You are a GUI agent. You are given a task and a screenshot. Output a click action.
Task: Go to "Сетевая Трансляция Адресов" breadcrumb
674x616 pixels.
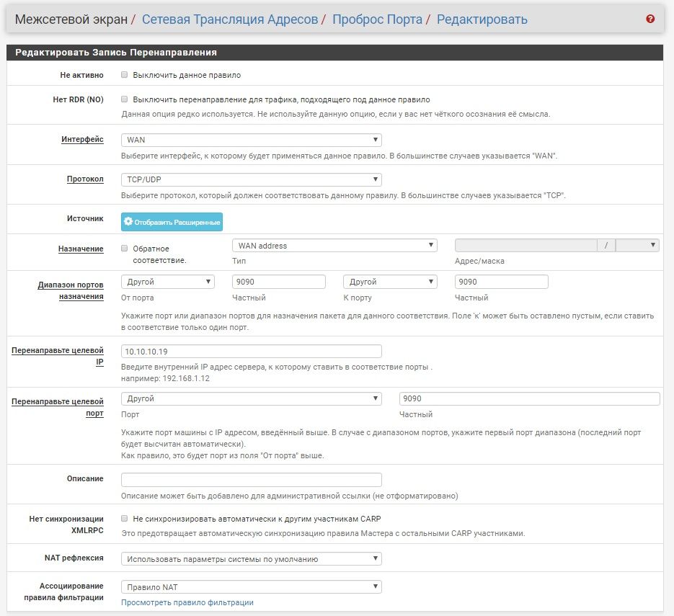click(230, 19)
